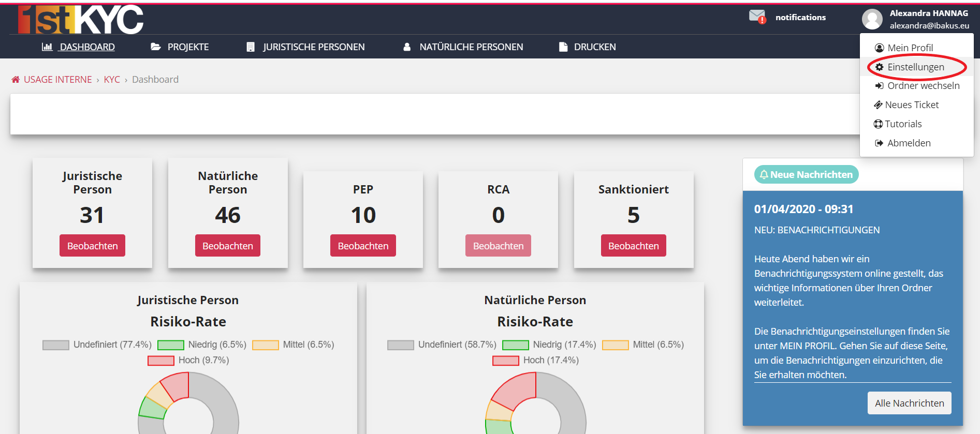This screenshot has width=980, height=434.
Task: Click the PEP count 10
Action: click(x=363, y=215)
